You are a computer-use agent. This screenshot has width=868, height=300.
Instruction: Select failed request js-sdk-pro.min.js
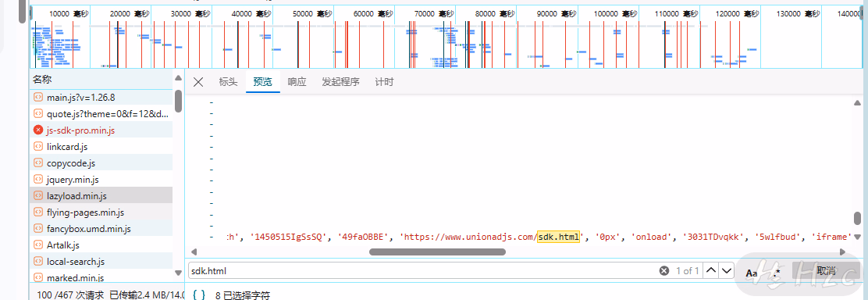[x=101, y=130]
